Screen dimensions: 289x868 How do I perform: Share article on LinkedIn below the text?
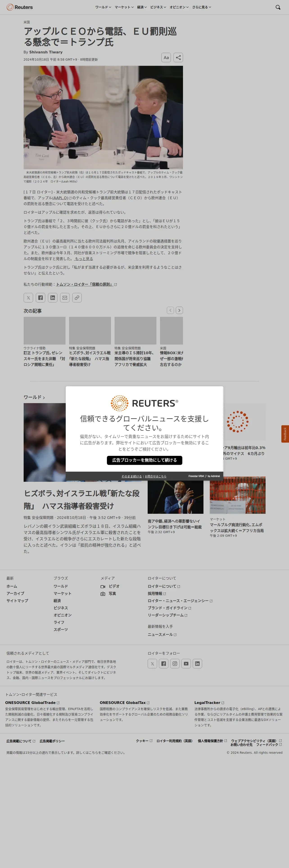52,297
